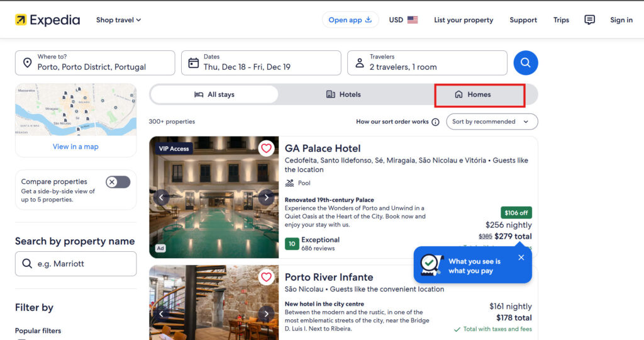This screenshot has width=644, height=340.
Task: Go to Trips
Action: [x=561, y=20]
